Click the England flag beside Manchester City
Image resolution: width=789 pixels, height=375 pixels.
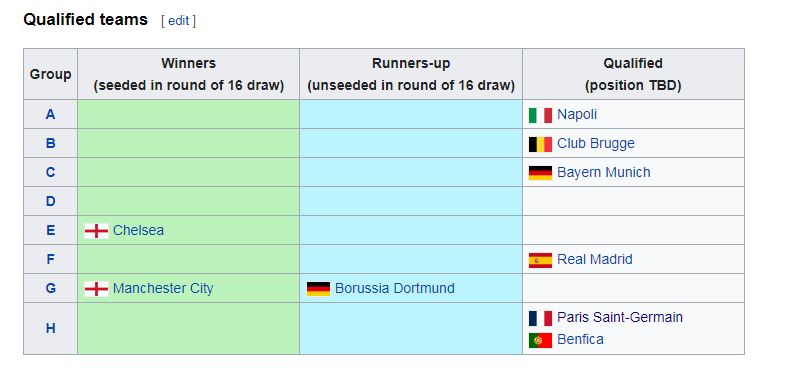tap(97, 289)
